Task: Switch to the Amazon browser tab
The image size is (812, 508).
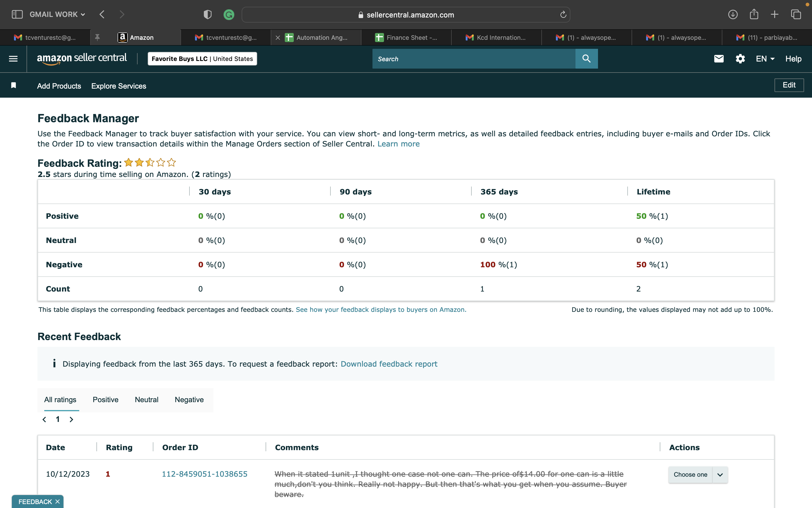Action: pyautogui.click(x=136, y=38)
